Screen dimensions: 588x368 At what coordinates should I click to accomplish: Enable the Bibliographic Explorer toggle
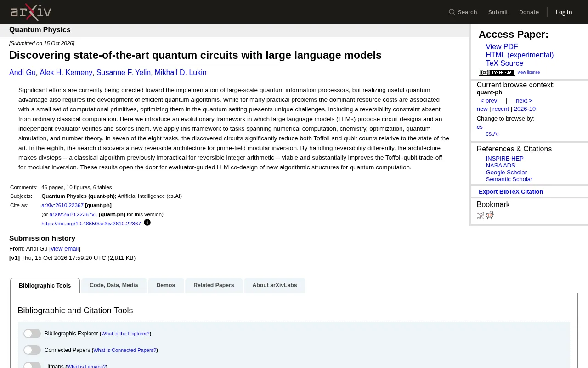(32, 333)
